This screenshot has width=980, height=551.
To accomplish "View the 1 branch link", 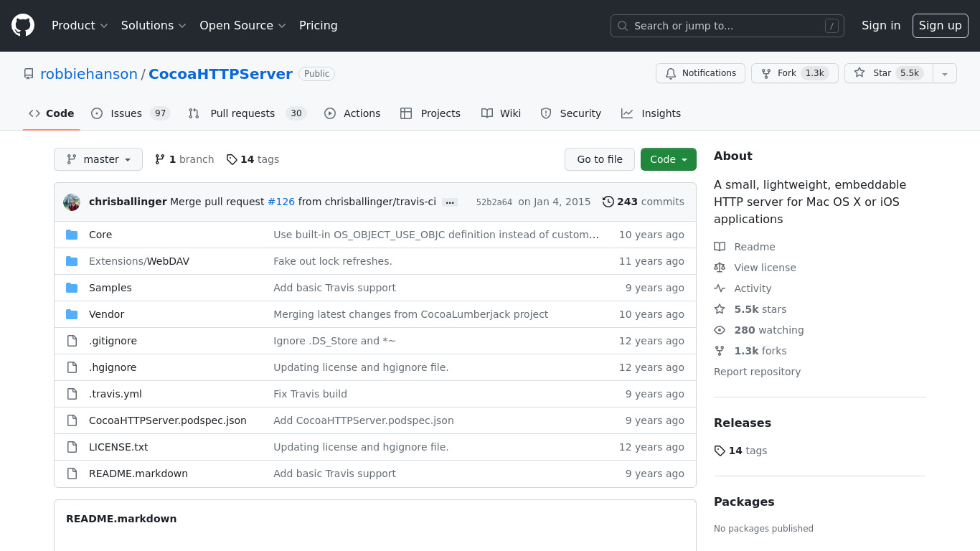I will coord(184,159).
